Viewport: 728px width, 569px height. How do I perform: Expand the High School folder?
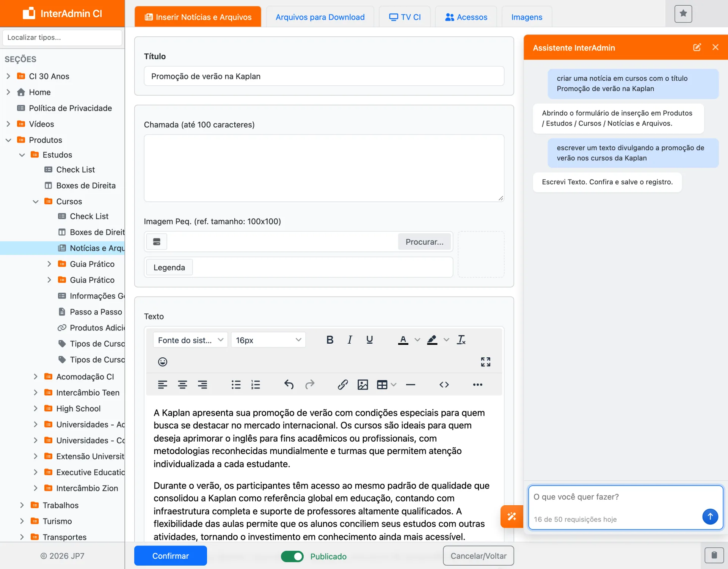pos(36,409)
